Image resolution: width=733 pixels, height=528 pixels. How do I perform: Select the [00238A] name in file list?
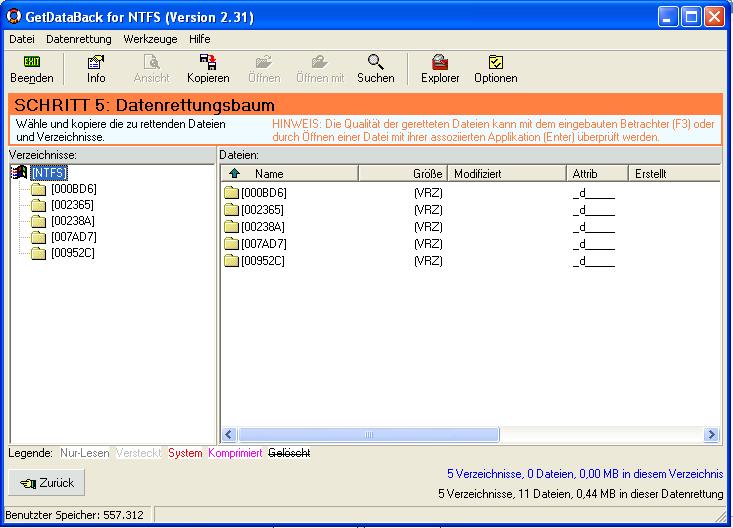point(263,227)
